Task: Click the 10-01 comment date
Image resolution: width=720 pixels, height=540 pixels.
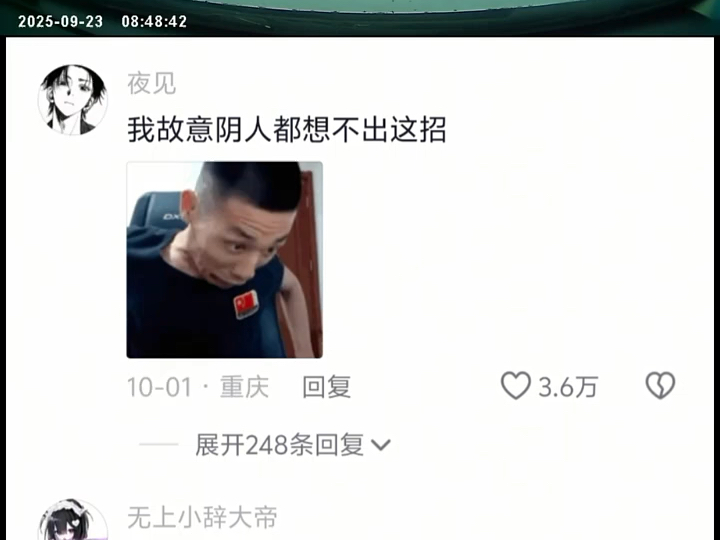Action: pyautogui.click(x=159, y=387)
